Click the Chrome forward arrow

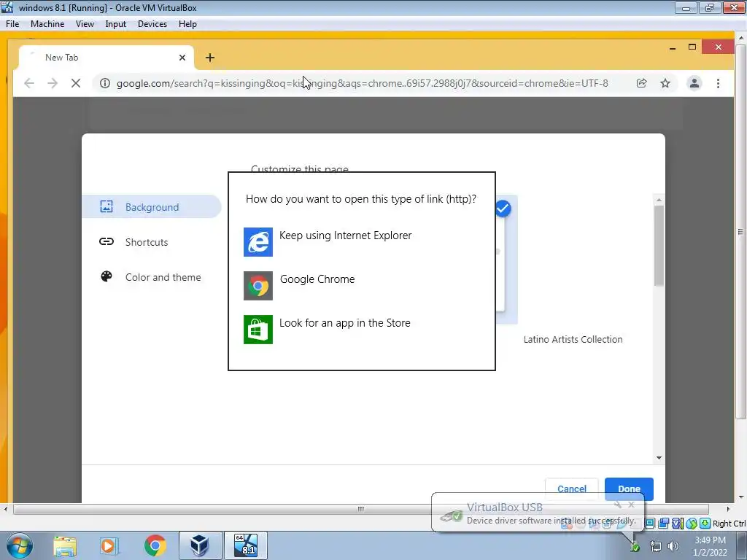[53, 83]
